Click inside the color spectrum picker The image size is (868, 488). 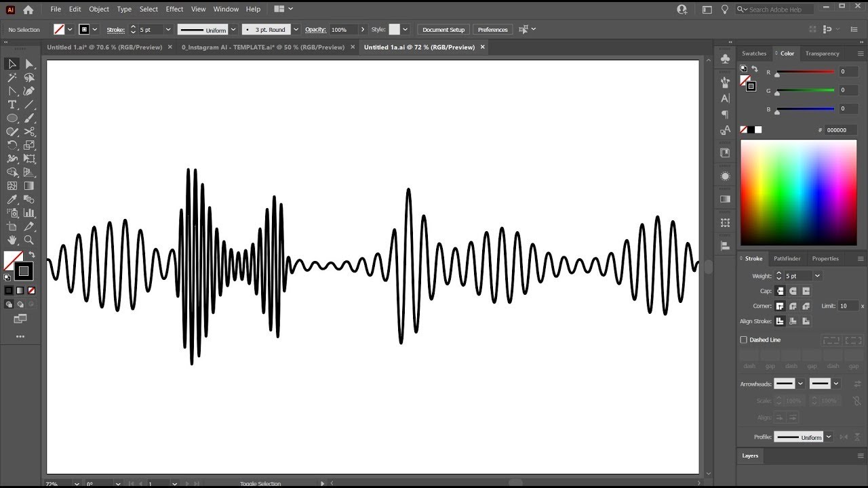(x=799, y=192)
